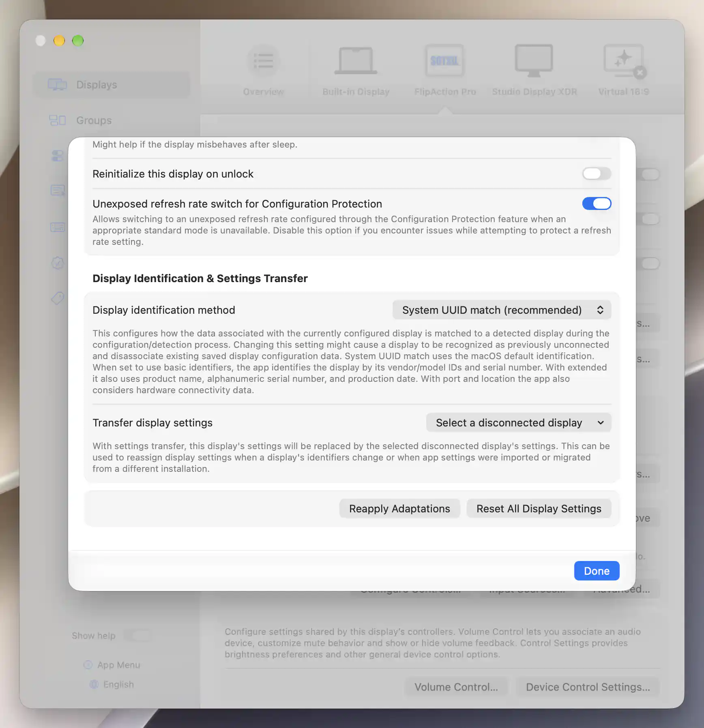Switch to the Virtual 16:9 tab
Image resolution: width=704 pixels, height=728 pixels.
pos(623,71)
